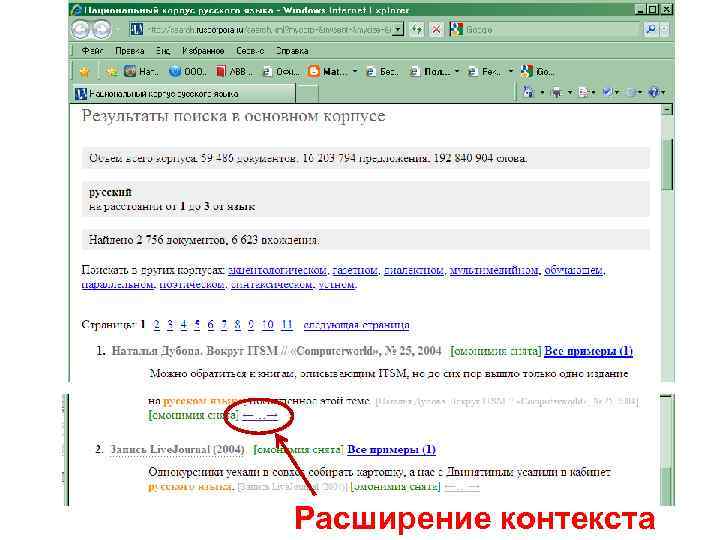Open the Справка menu

click(292, 51)
